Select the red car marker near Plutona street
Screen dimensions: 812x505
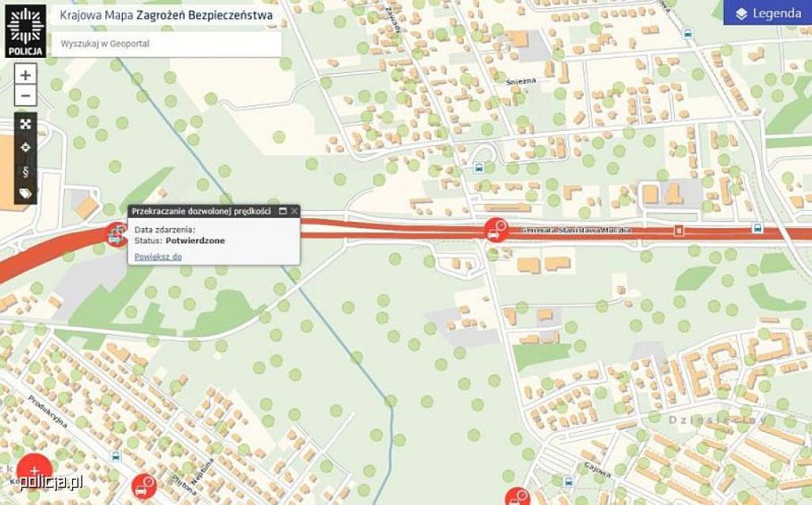coord(144,487)
